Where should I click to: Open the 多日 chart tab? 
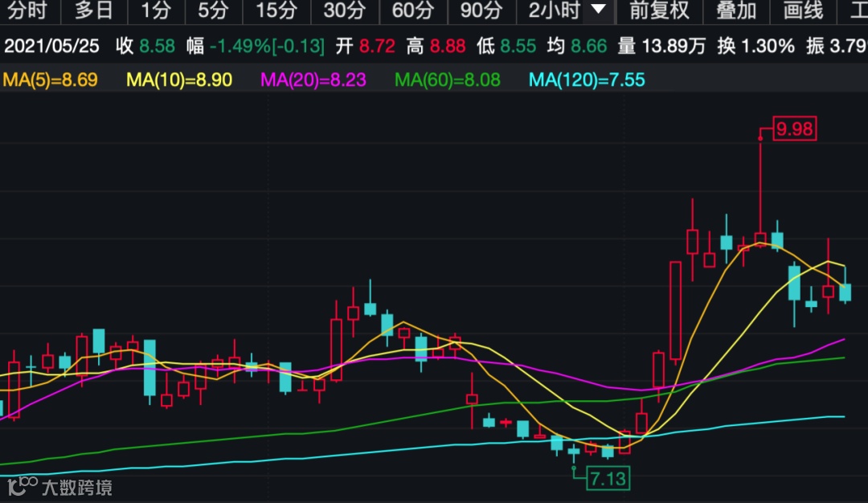tap(93, 10)
